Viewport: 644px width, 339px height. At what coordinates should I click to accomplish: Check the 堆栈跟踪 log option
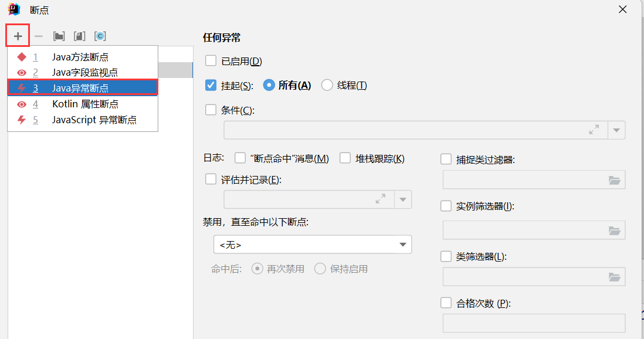click(x=345, y=158)
